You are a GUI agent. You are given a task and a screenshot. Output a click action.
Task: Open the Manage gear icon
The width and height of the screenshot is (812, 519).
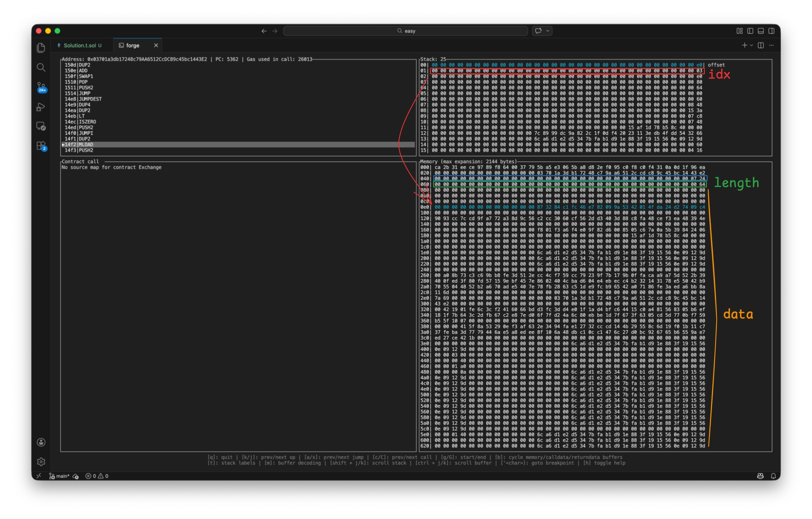(41, 462)
